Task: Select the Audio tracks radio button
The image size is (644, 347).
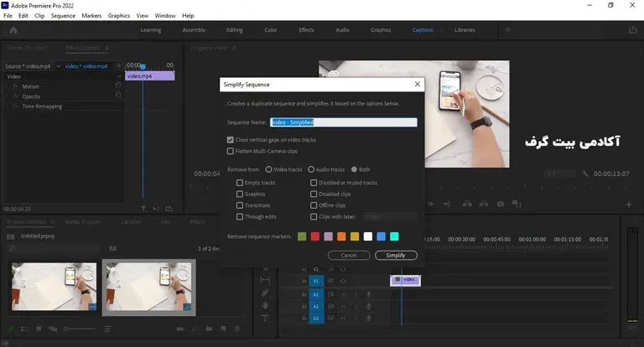Action: tap(311, 169)
